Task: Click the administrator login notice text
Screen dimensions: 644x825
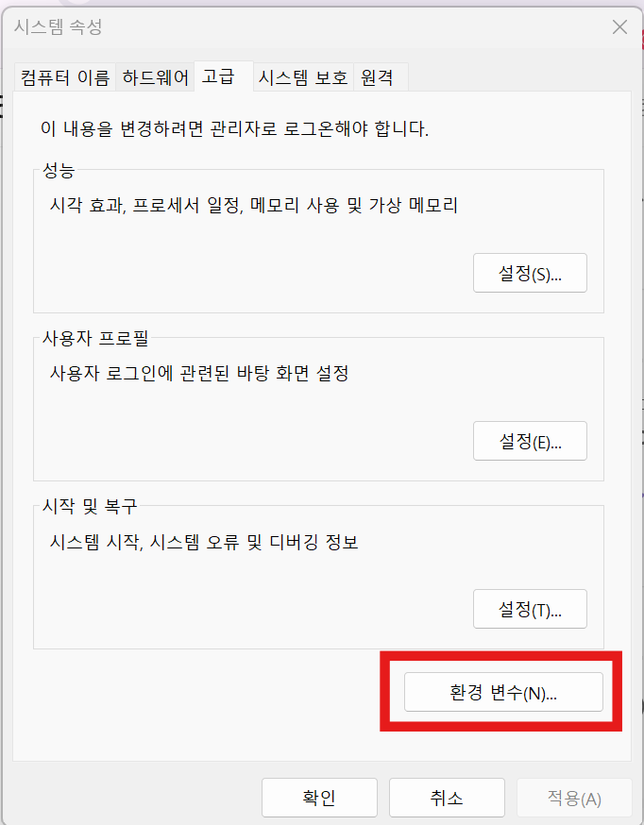Action: pos(235,128)
